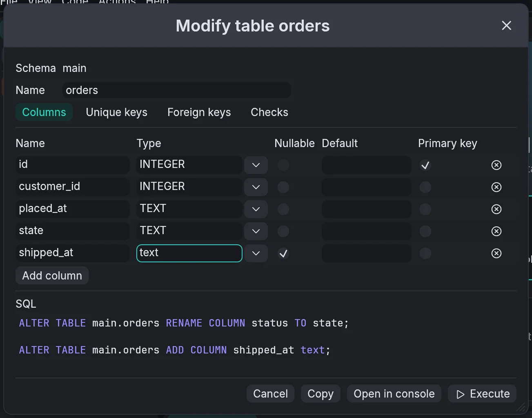Toggle Nullable for the id column

[x=283, y=165]
